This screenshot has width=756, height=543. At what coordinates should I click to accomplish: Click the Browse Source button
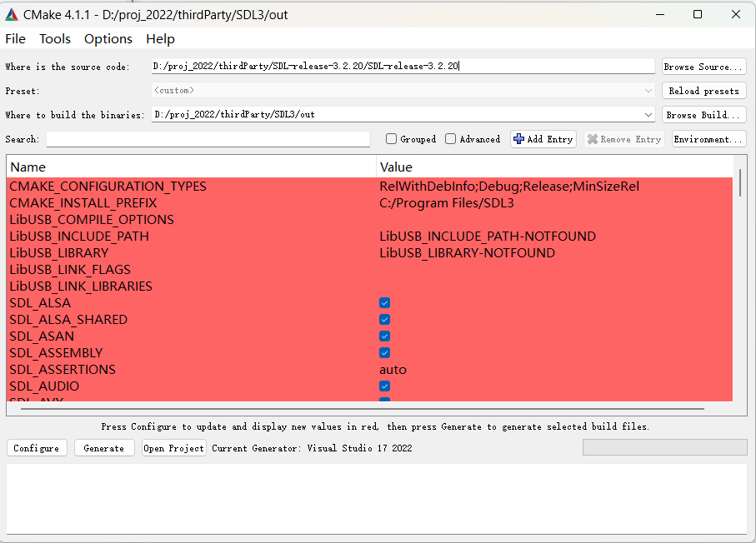[704, 67]
